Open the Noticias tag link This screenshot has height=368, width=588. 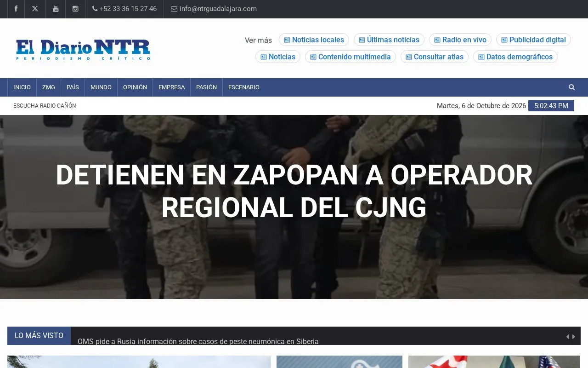point(278,57)
